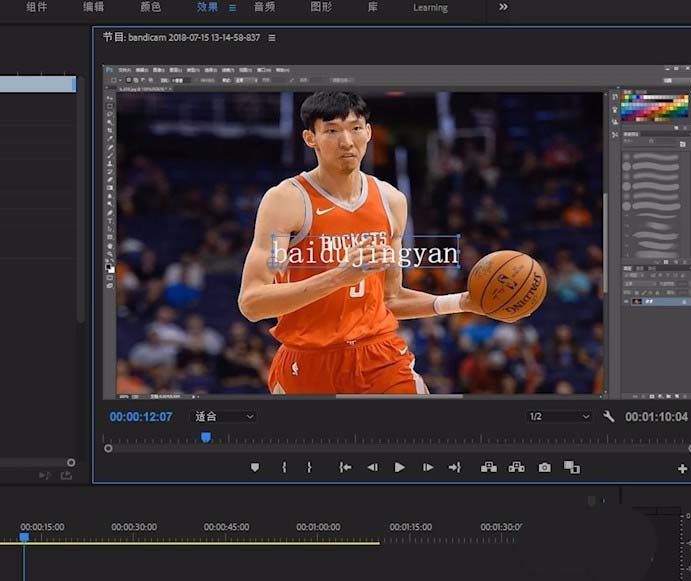Open the 1/2 playback resolution dropdown

[559, 416]
